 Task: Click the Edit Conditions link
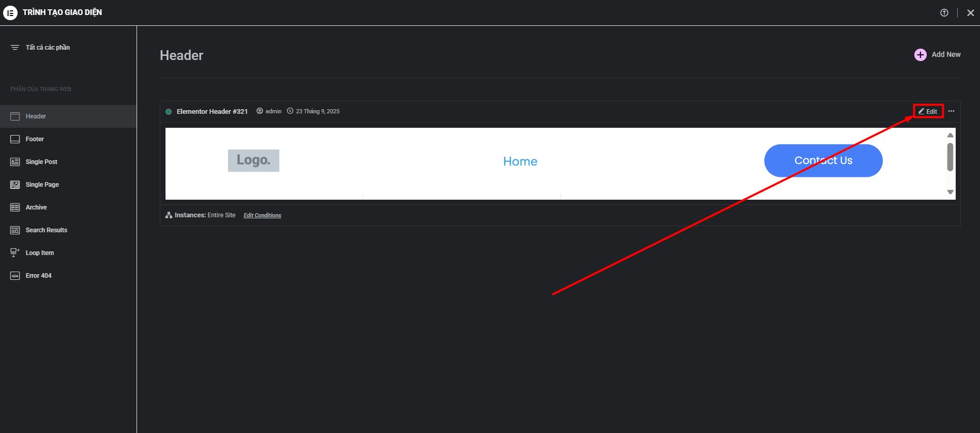(x=262, y=215)
